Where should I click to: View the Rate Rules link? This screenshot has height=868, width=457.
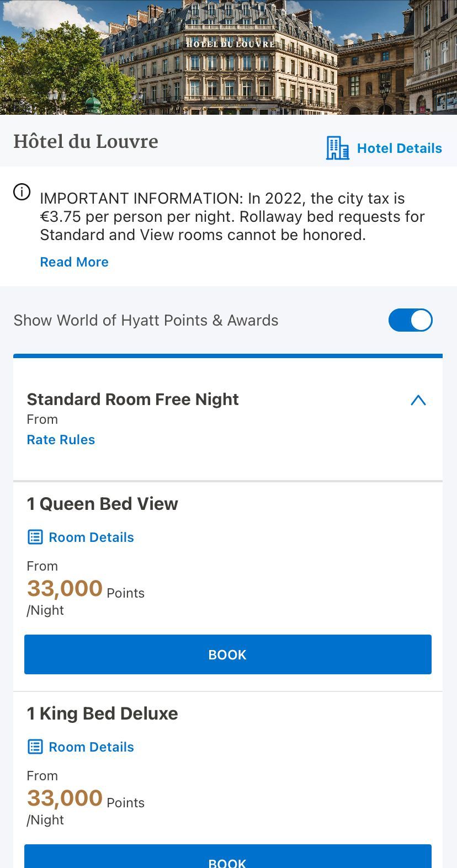pos(61,440)
